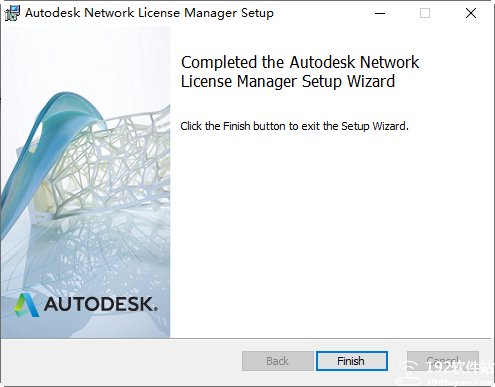Click the greyed-out Back button
This screenshot has width=495, height=387.
click(x=278, y=361)
